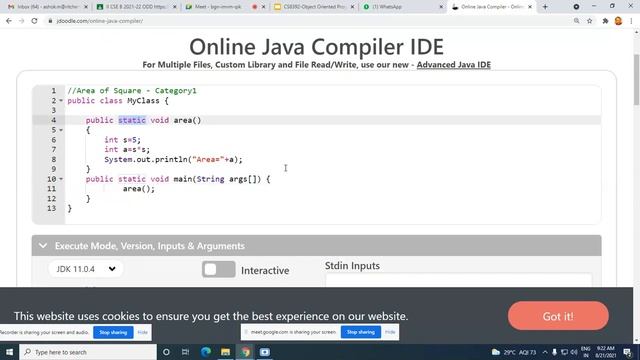The height and width of the screenshot is (360, 640).
Task: Click the ENG IN language indicator
Action: point(586,352)
